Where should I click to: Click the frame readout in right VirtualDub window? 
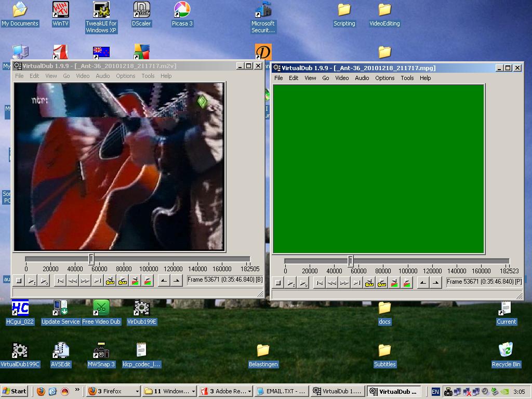tap(484, 282)
